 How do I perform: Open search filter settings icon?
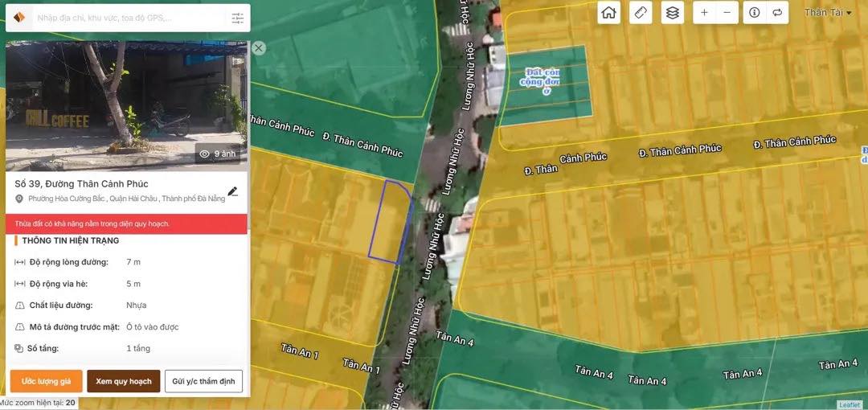click(x=237, y=18)
